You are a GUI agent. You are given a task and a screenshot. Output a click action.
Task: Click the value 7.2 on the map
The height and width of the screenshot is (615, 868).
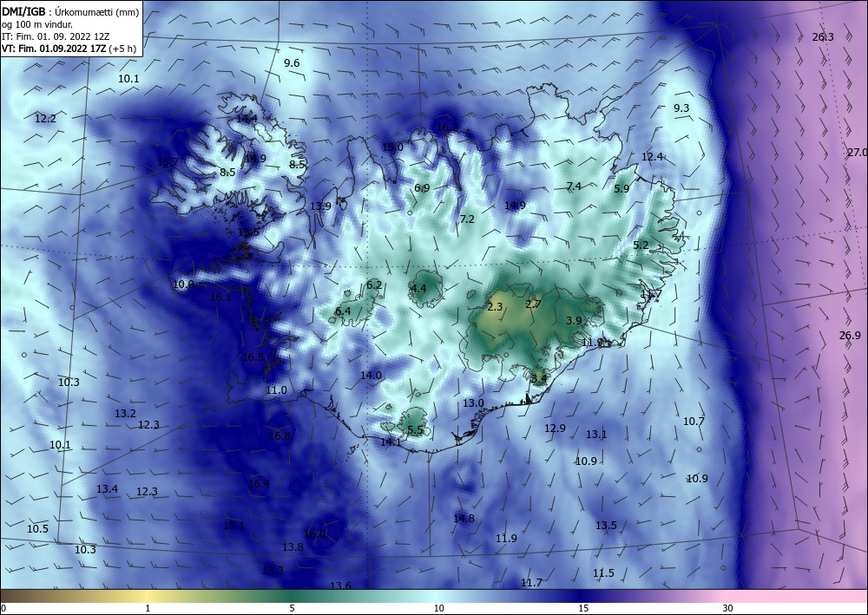467,219
